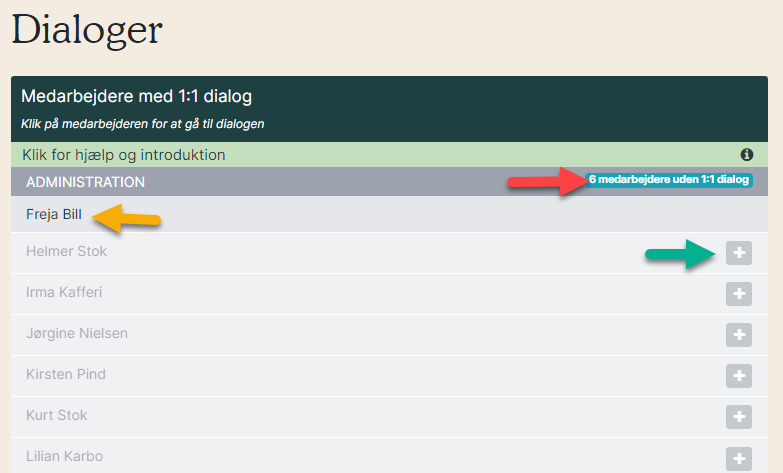Select Irma Kafferi's name in the list

click(64, 292)
